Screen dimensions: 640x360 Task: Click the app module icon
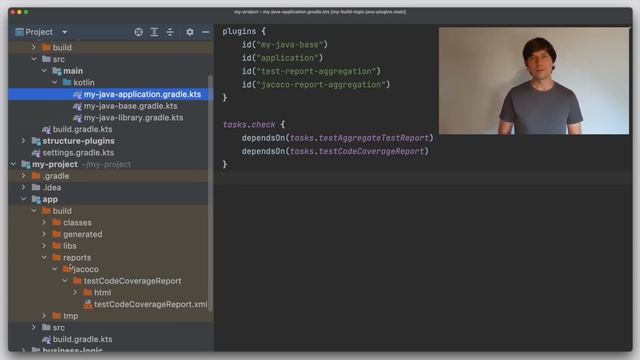[36, 200]
